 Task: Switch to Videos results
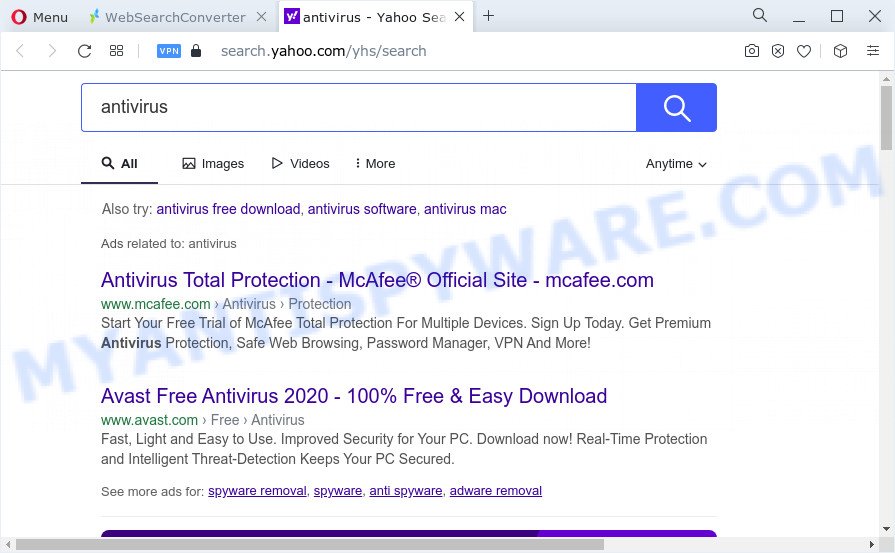[x=300, y=164]
